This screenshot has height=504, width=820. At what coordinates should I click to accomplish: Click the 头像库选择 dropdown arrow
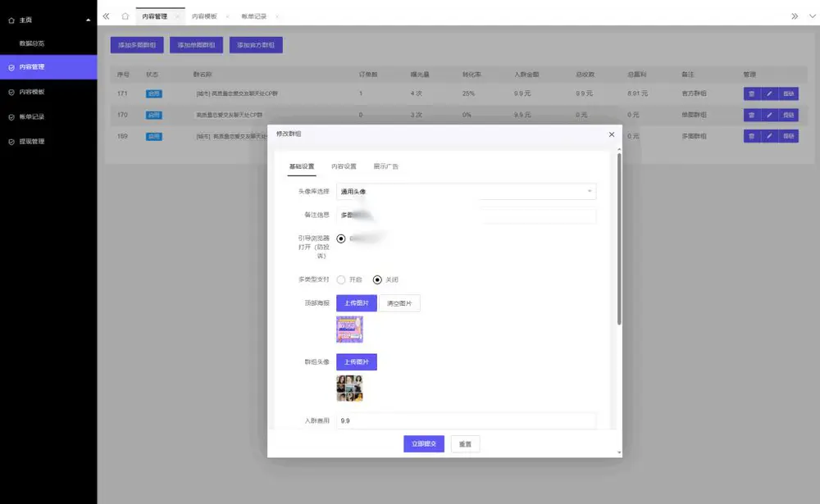click(590, 191)
